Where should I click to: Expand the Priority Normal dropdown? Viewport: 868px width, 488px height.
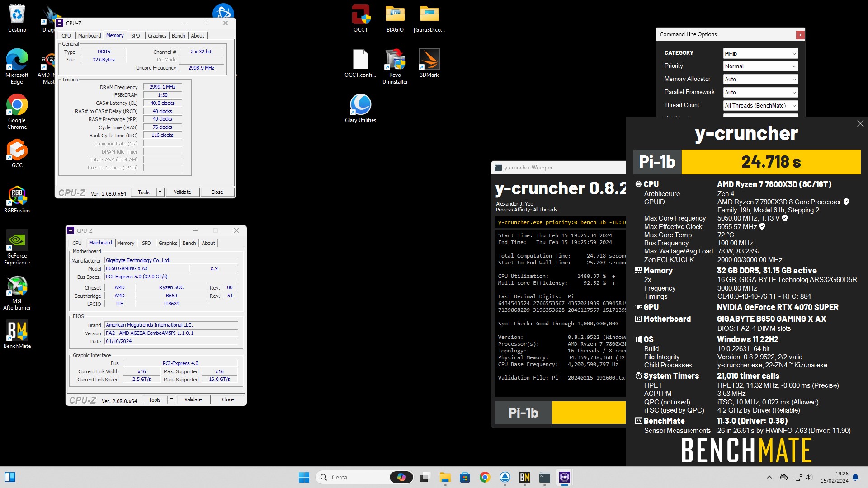(760, 66)
